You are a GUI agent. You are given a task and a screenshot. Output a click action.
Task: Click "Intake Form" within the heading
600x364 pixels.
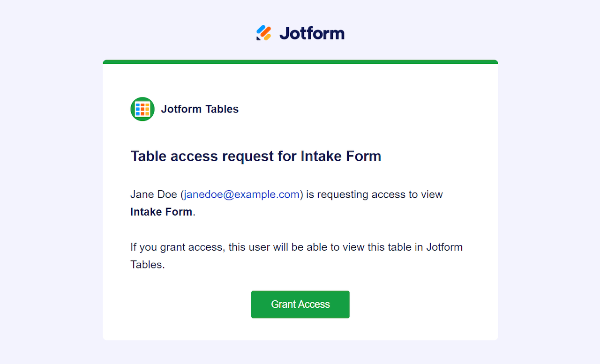pyautogui.click(x=341, y=156)
